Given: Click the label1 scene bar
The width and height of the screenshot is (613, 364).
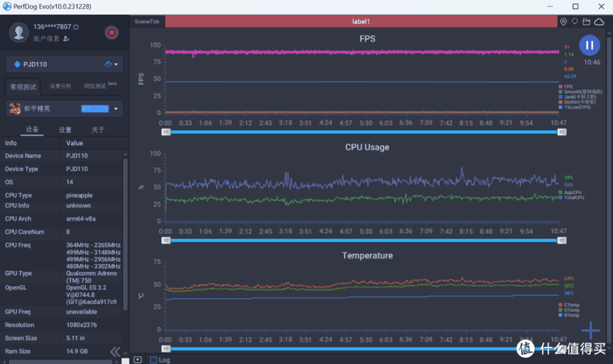Looking at the screenshot, I should (361, 21).
